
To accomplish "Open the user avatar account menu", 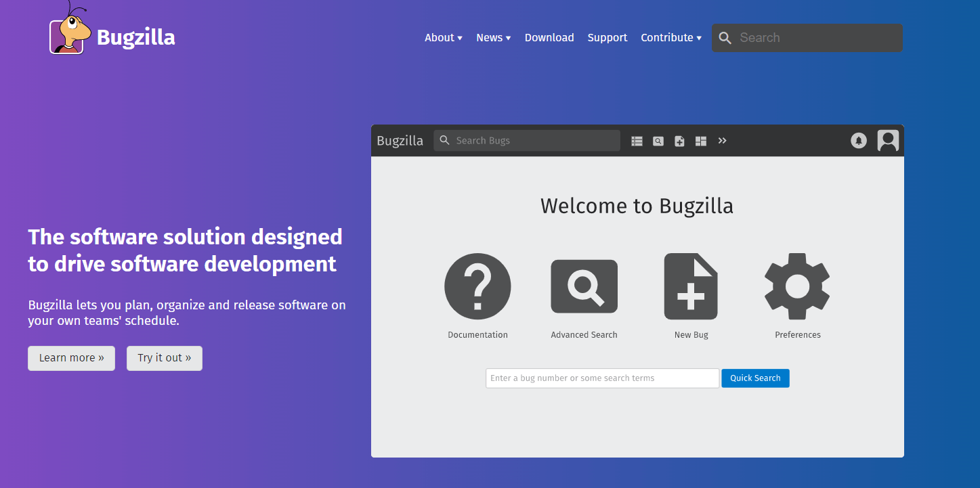I will click(888, 140).
